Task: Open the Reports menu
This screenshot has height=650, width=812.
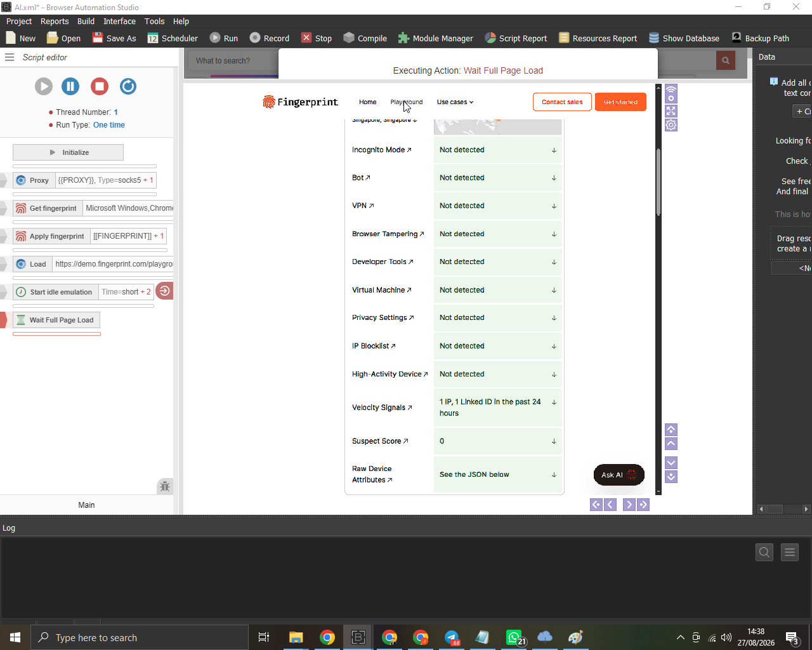Action: tap(55, 21)
